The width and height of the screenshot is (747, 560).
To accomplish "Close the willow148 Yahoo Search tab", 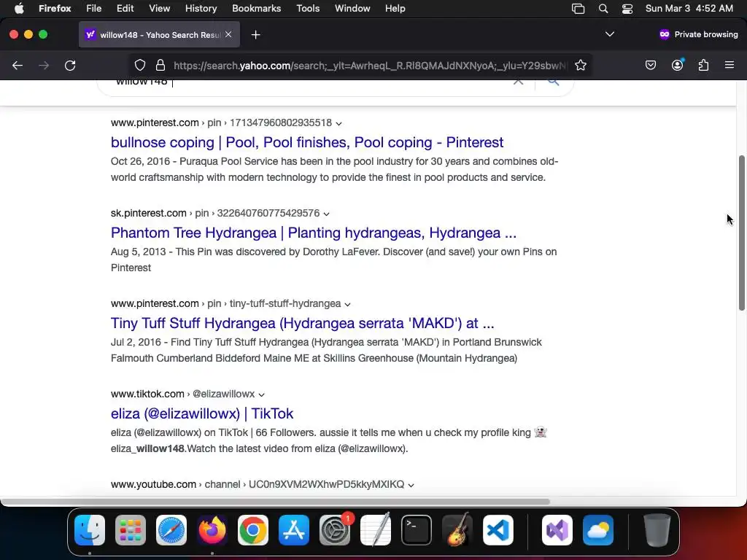I will (x=228, y=34).
